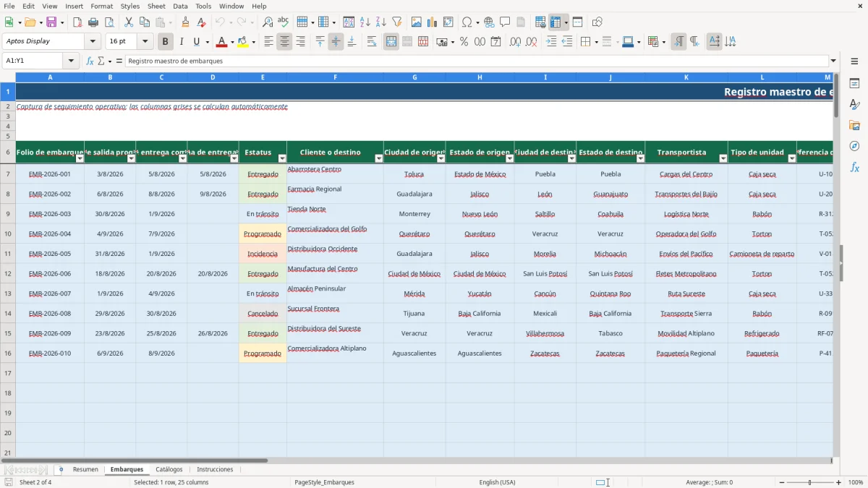Image resolution: width=868 pixels, height=488 pixels.
Task: Open the font size dropdown
Action: [x=145, y=42]
